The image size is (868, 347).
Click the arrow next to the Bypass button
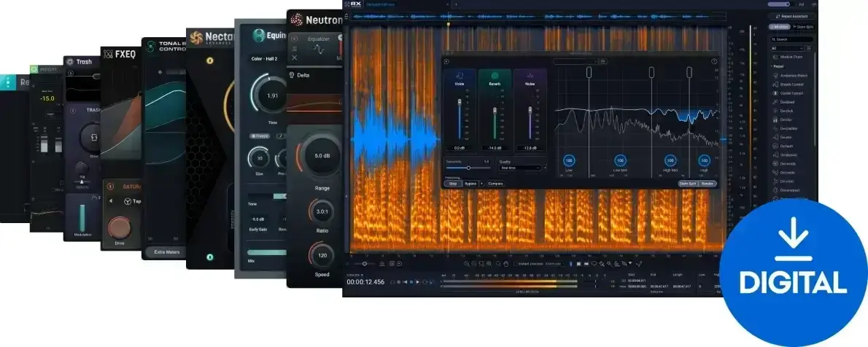point(481,184)
